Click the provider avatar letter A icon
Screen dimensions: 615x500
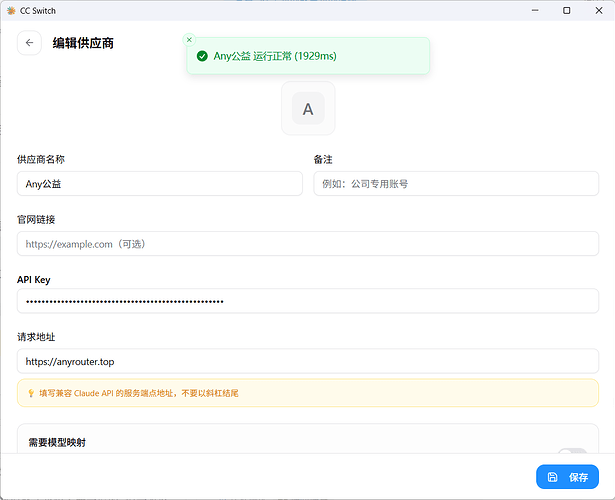(x=308, y=109)
